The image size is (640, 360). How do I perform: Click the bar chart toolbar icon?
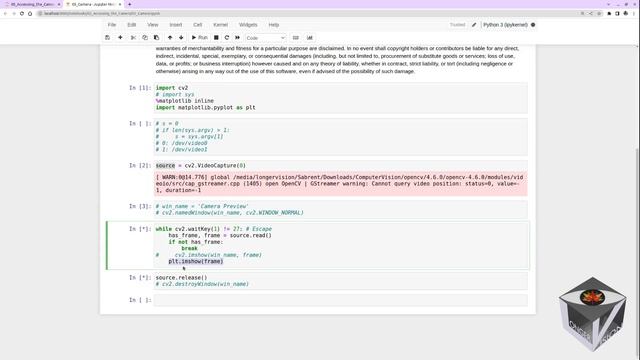pos(310,38)
